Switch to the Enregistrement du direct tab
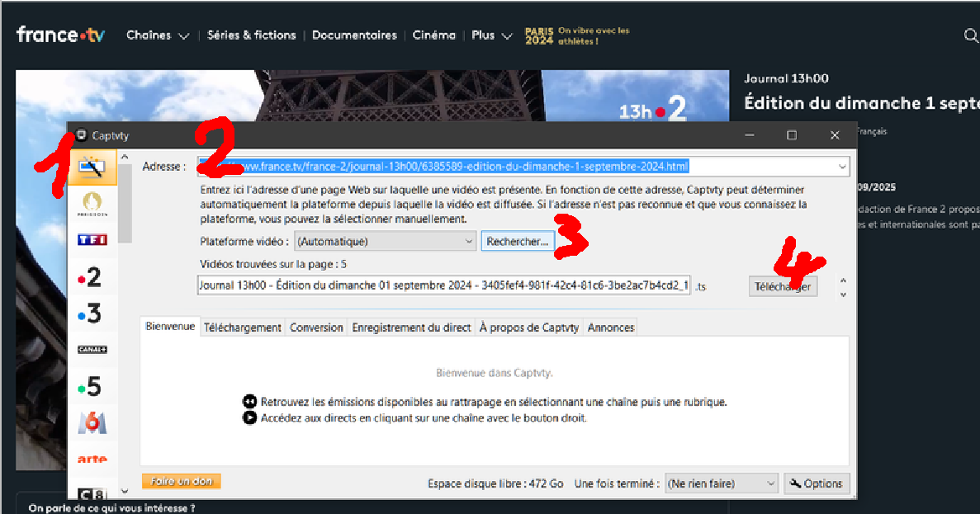 pos(411,328)
